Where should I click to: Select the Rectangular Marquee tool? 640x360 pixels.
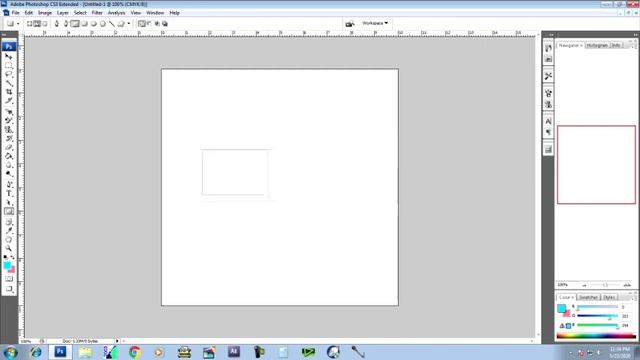9,65
